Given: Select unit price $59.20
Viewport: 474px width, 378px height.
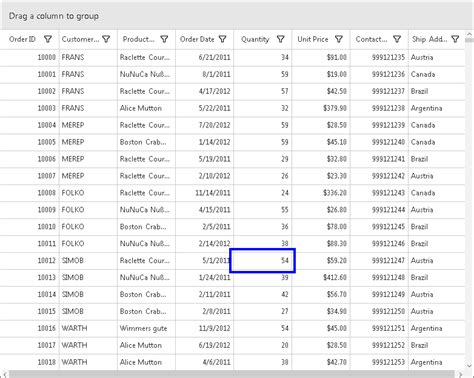Looking at the screenshot, I should point(321,261).
